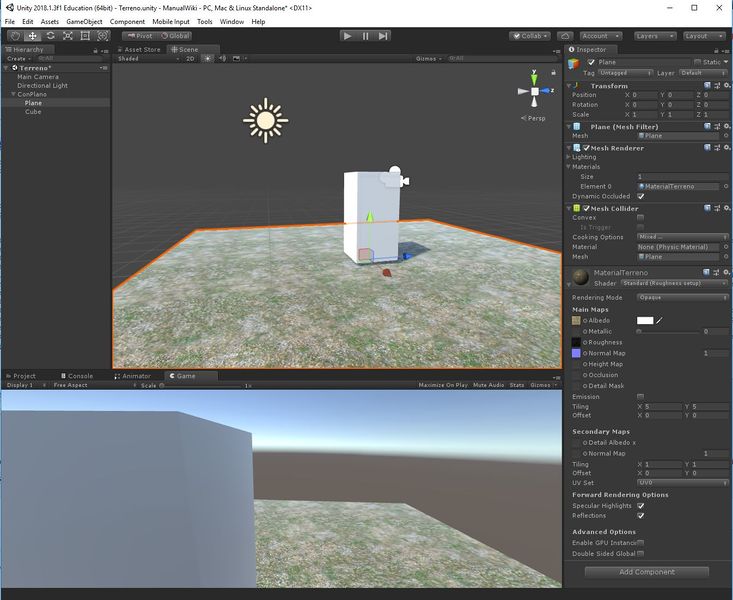Image resolution: width=733 pixels, height=600 pixels.
Task: Open the Layout dropdown
Action: pyautogui.click(x=704, y=36)
